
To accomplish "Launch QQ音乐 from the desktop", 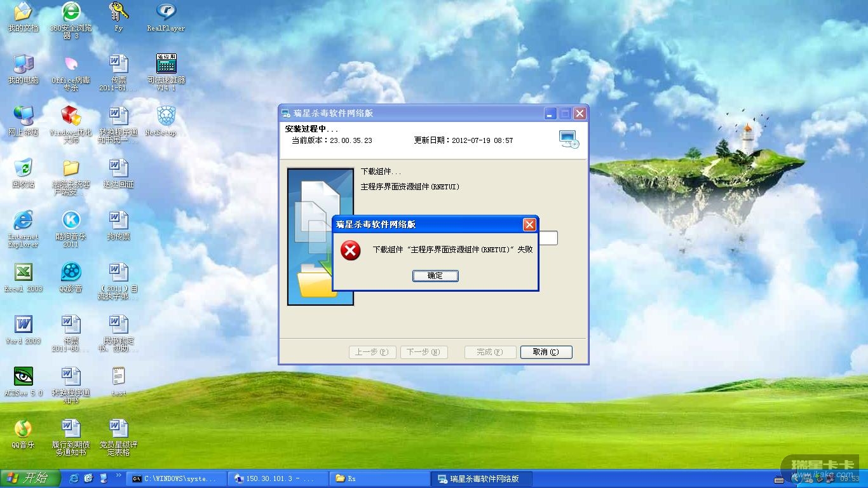I will (23, 434).
